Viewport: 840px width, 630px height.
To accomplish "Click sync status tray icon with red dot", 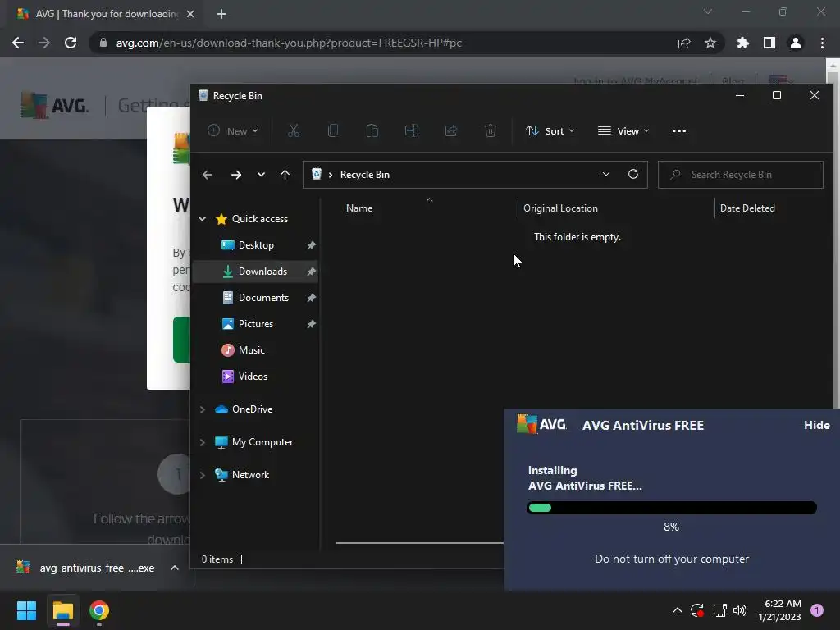I will coord(697,610).
